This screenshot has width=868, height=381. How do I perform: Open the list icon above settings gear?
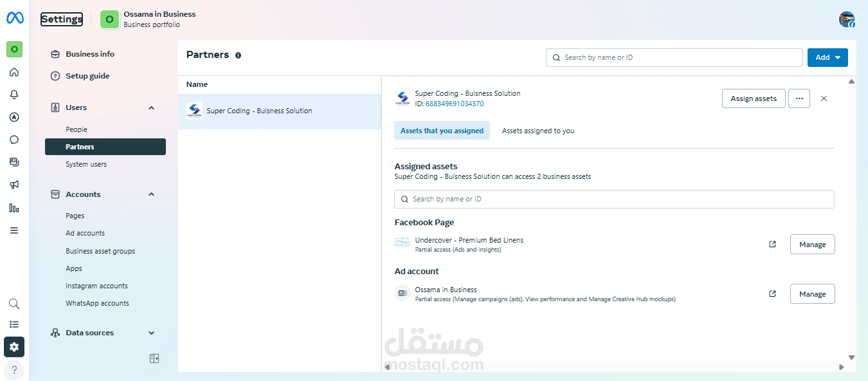click(x=14, y=325)
